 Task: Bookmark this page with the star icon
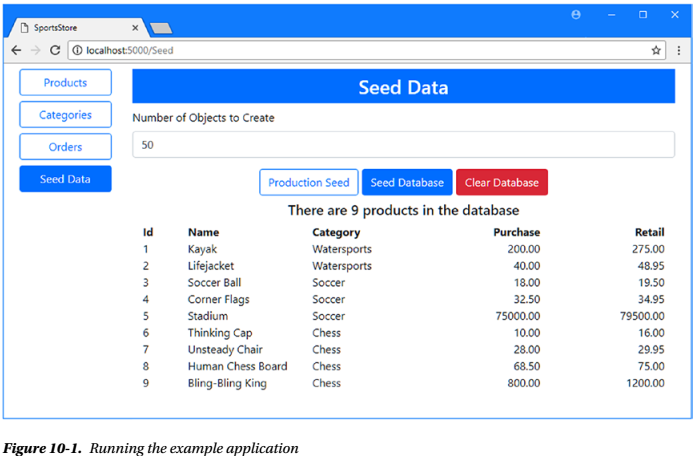[657, 50]
